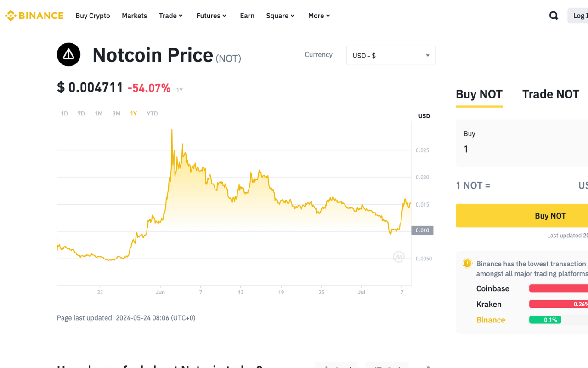Open the search magnifier icon
588x368 pixels.
pyautogui.click(x=554, y=16)
